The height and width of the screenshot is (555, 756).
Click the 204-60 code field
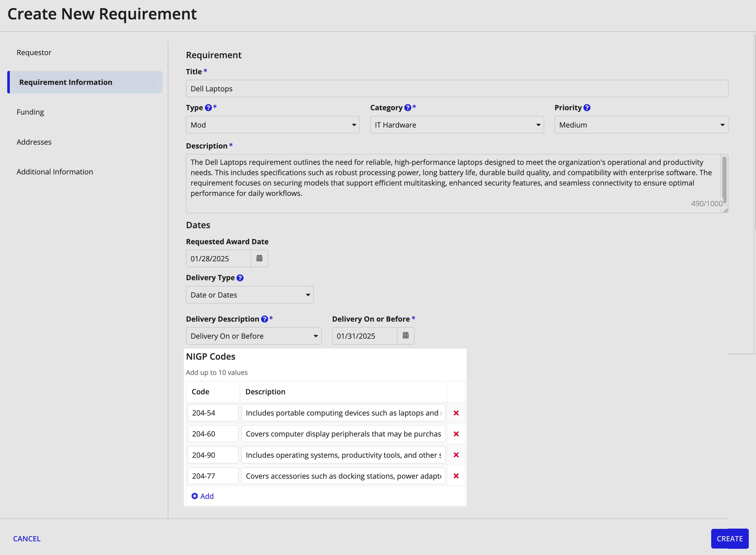[x=213, y=433]
